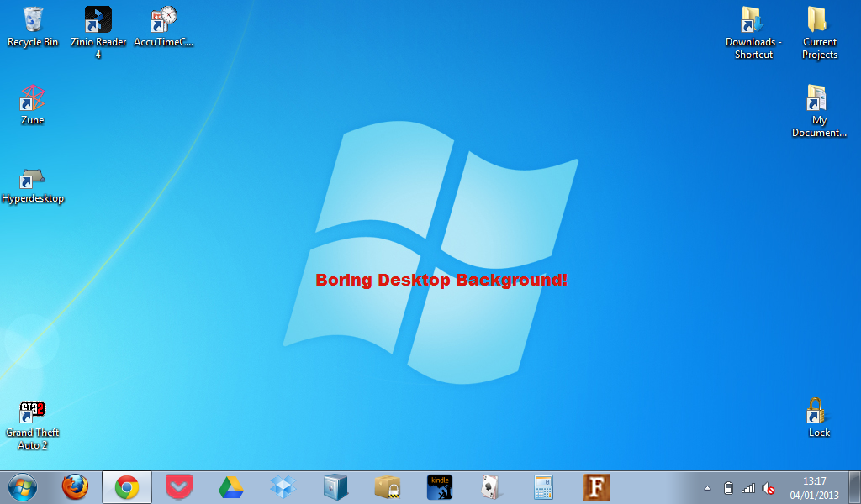Click the muted volume speaker icon
The image size is (861, 504).
pyautogui.click(x=769, y=488)
